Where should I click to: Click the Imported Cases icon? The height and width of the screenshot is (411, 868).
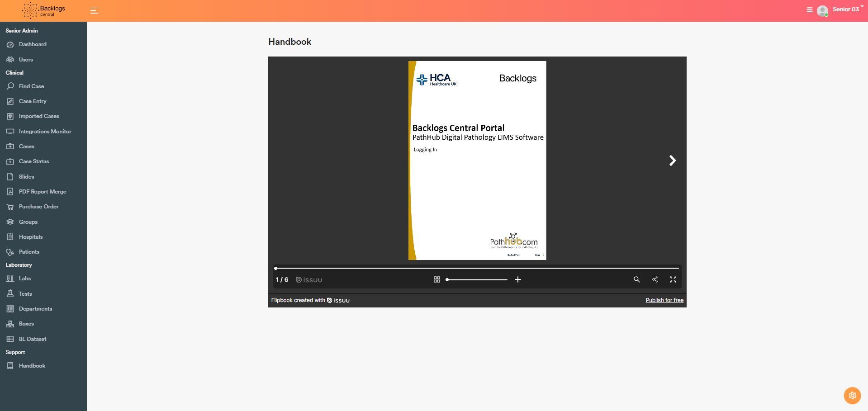tap(10, 116)
